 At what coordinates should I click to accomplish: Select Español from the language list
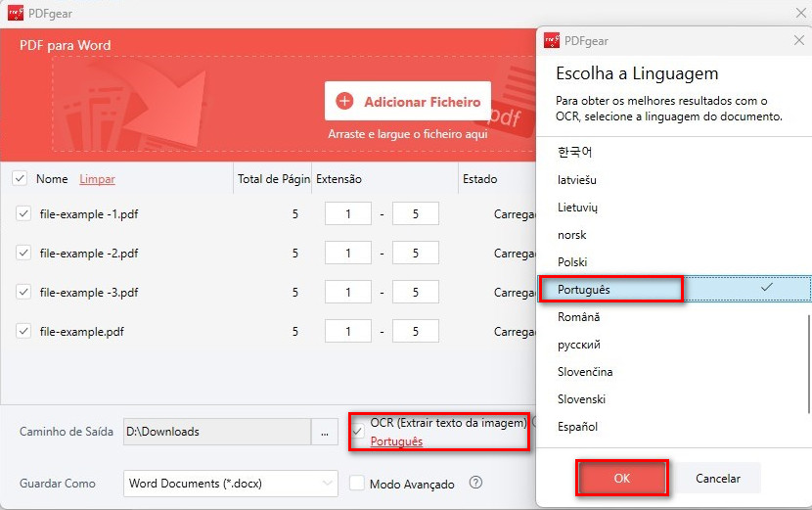point(577,427)
